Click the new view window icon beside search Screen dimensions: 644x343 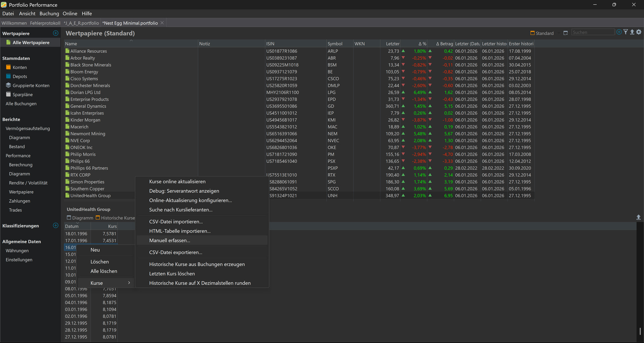pos(566,33)
